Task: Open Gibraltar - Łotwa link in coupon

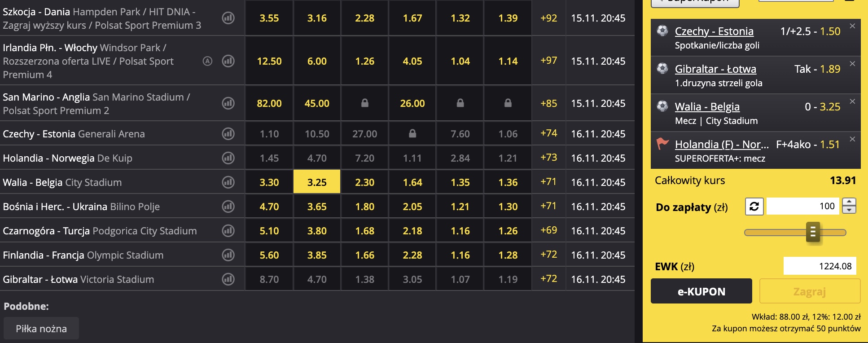Action: tap(715, 69)
